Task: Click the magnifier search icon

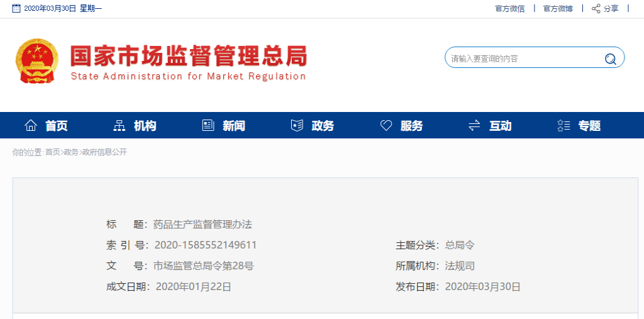Action: click(x=610, y=59)
